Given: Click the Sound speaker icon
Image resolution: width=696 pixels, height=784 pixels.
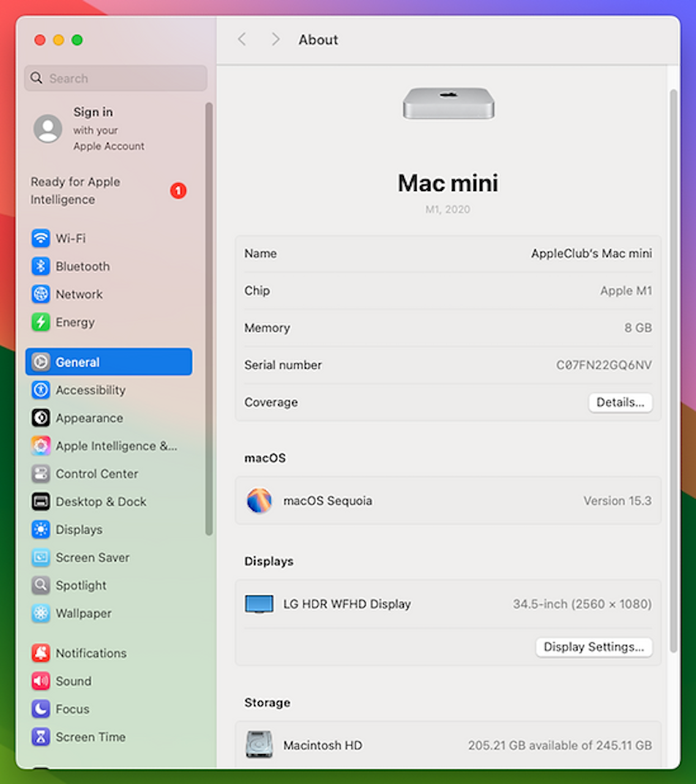Looking at the screenshot, I should click(x=40, y=681).
